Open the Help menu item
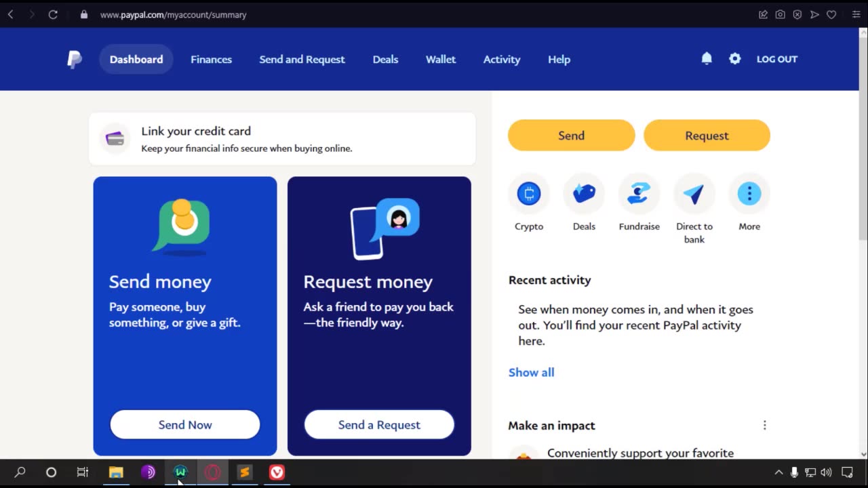868x488 pixels. click(x=559, y=60)
